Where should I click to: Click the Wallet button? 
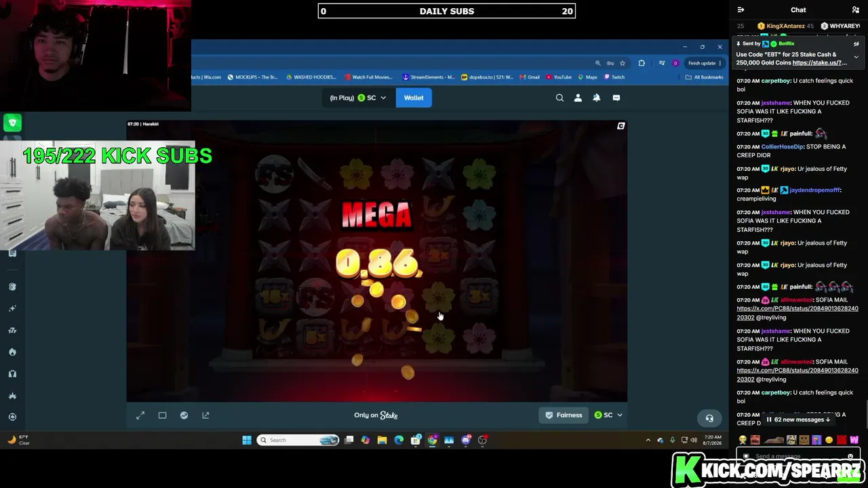414,98
